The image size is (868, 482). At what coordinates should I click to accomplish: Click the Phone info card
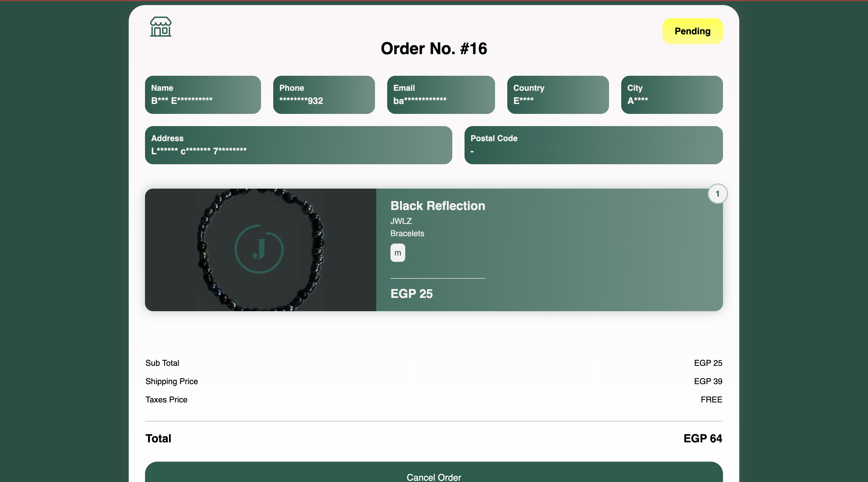pos(324,95)
